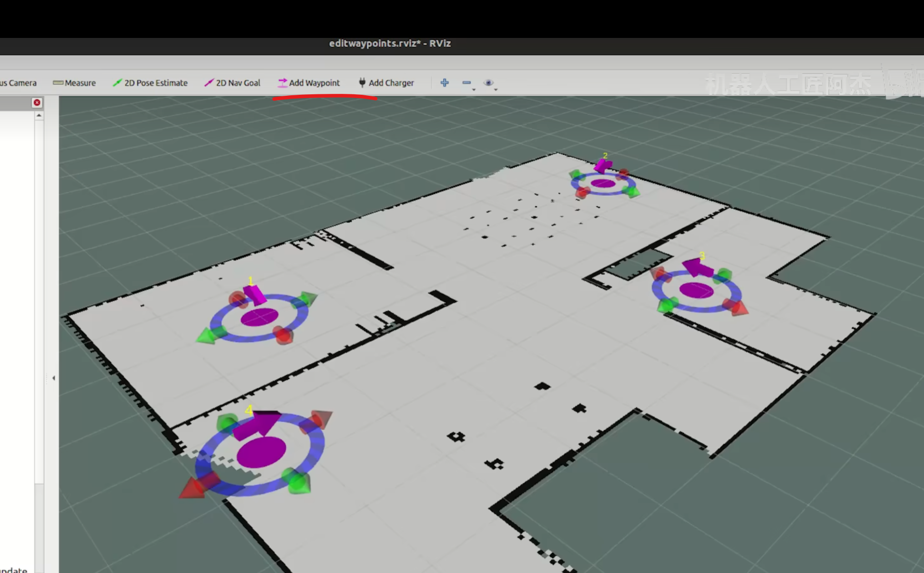Click waypoint 1 magenta center disc

click(x=259, y=318)
